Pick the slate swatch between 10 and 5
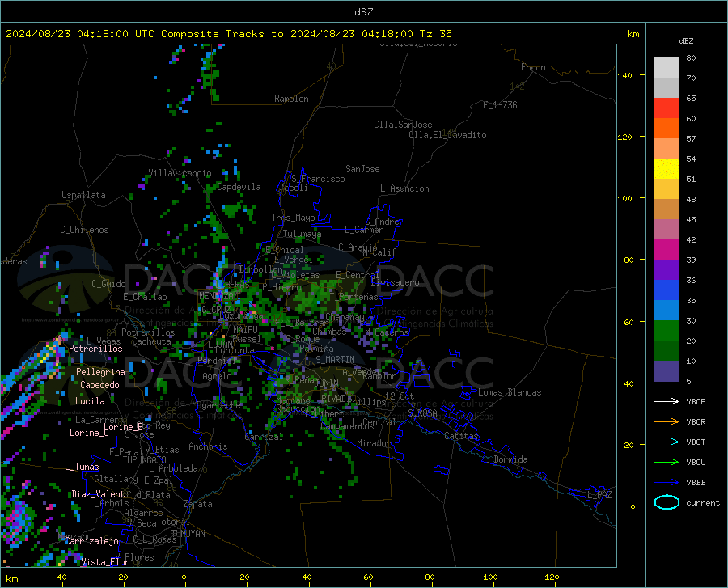 pos(667,371)
